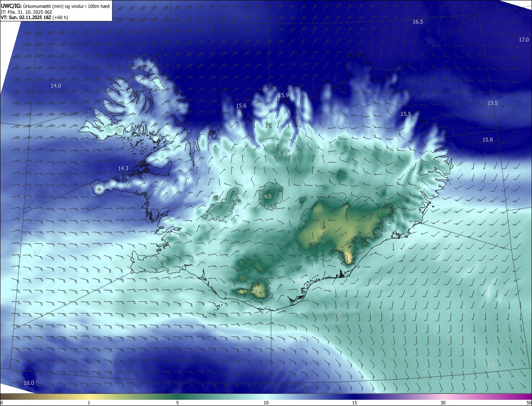Click the 10 tick label on color scale

click(x=266, y=403)
